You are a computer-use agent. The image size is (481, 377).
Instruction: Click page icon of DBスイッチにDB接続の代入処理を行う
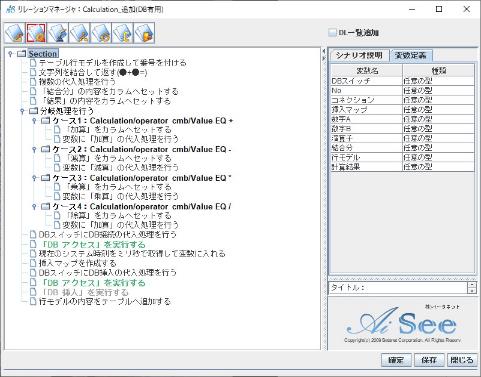click(x=33, y=235)
